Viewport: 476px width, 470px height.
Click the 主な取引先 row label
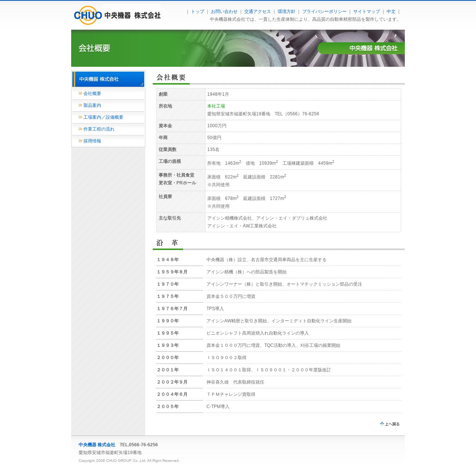click(x=170, y=218)
